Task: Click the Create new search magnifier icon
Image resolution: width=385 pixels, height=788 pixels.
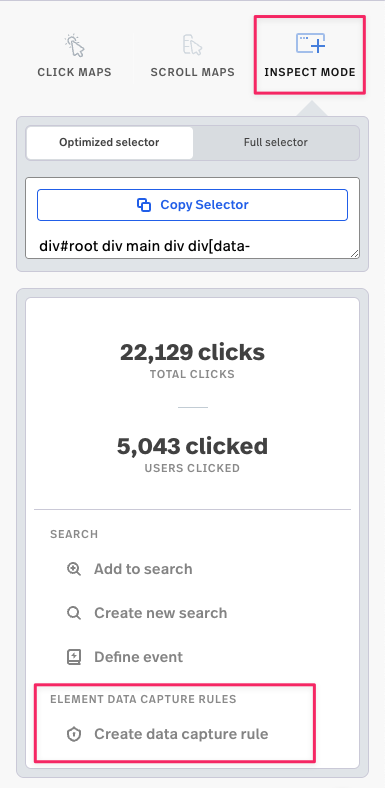Action: 73,613
